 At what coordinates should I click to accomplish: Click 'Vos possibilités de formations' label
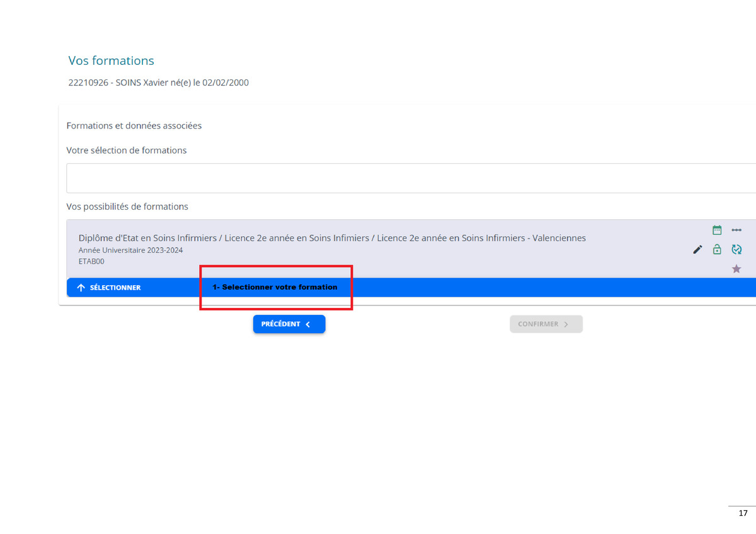(x=127, y=207)
